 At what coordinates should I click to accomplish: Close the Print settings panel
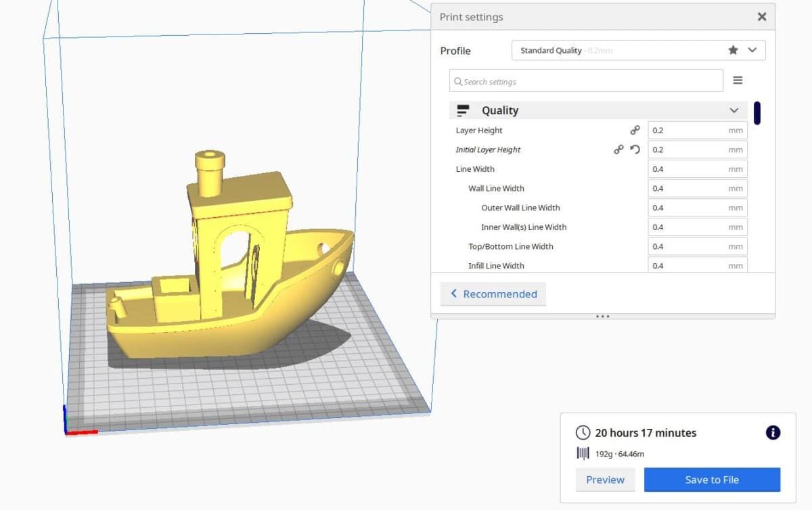coord(761,16)
